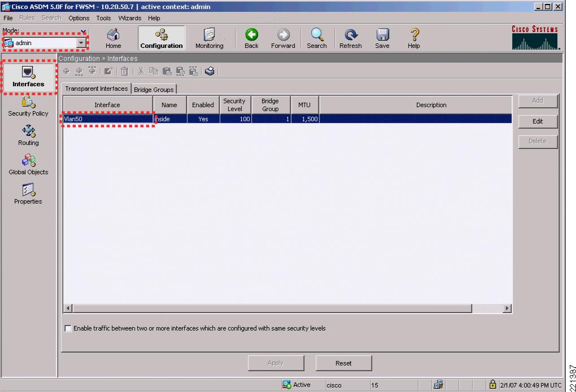Screen dimensions: 576x392
Task: Click the Edit button beside the table
Action: (538, 121)
